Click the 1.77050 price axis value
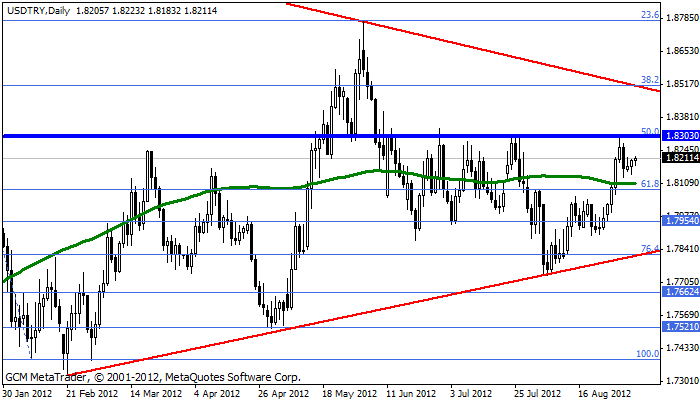Screen dimensions: 700x402 (682, 282)
